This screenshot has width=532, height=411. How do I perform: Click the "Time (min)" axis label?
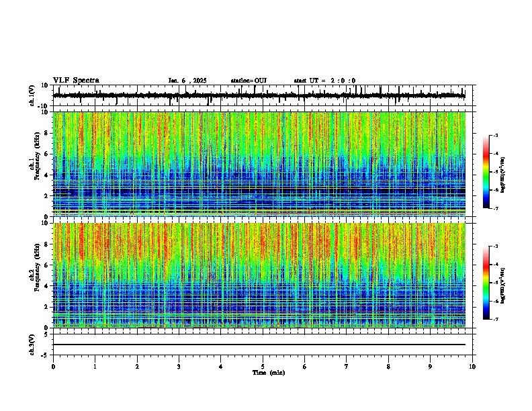tap(269, 373)
